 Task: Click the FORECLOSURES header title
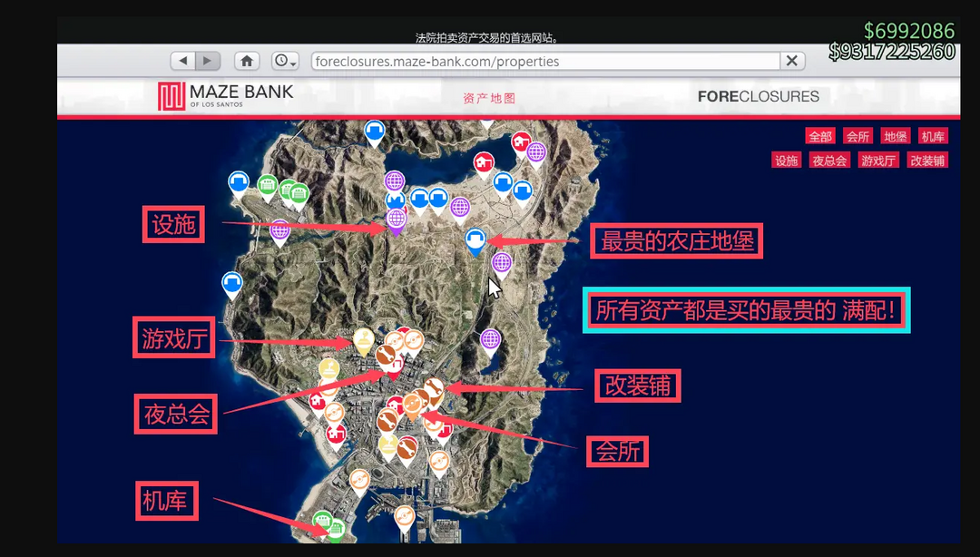(758, 96)
